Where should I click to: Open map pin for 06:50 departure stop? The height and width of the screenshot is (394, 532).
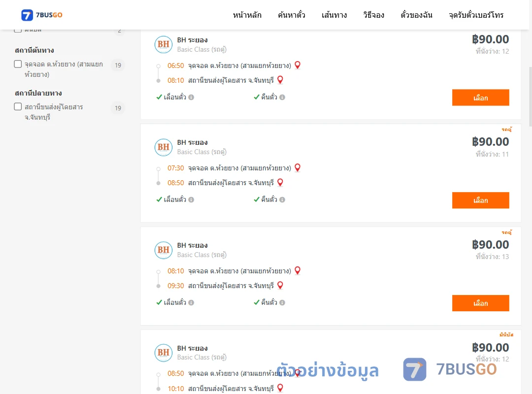[x=298, y=65]
